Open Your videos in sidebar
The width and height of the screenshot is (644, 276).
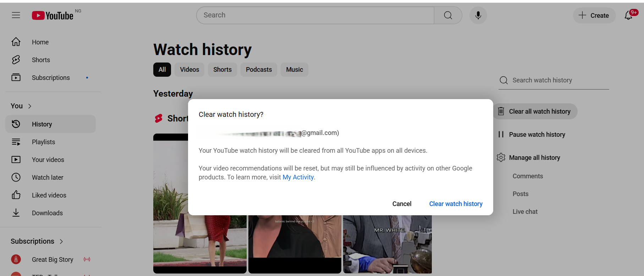pos(51,159)
